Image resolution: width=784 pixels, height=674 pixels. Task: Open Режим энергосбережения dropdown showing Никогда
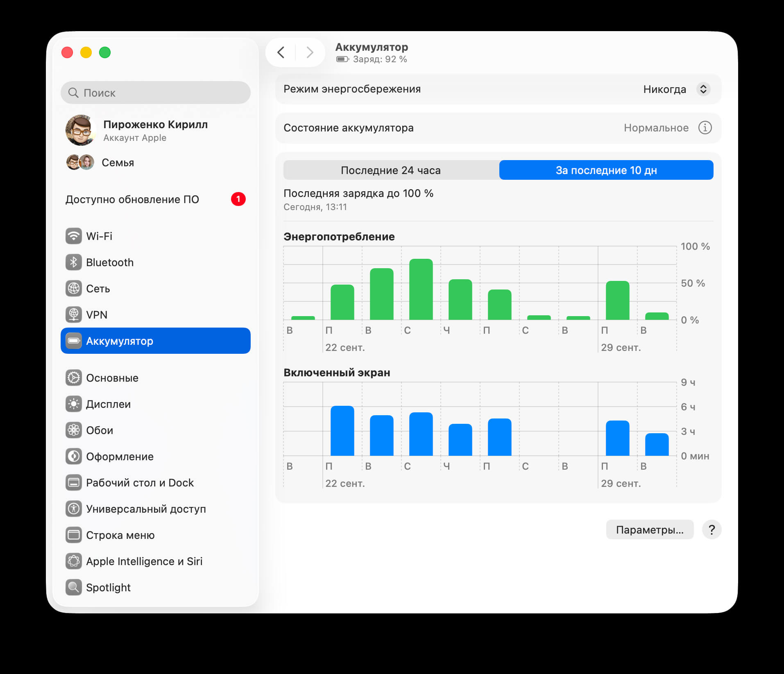click(677, 89)
